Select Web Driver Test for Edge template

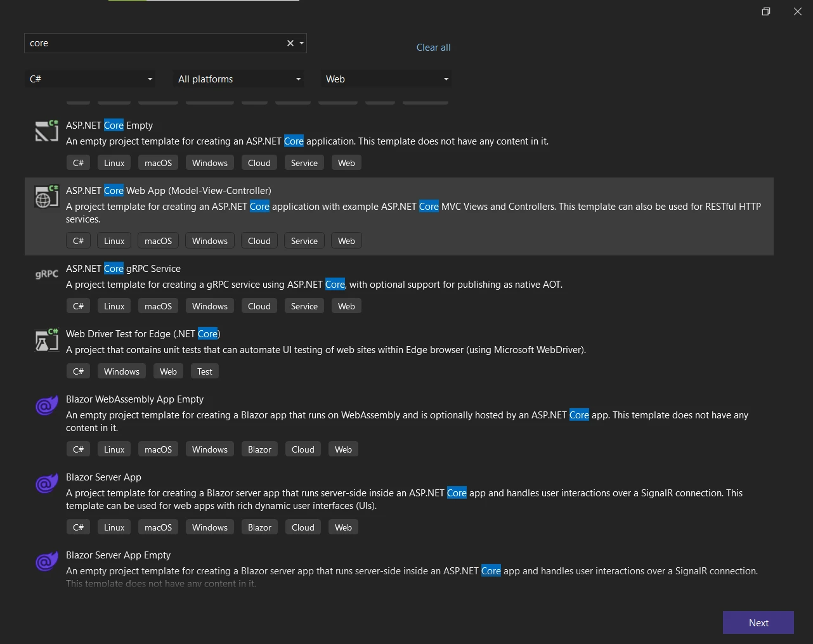coord(143,334)
